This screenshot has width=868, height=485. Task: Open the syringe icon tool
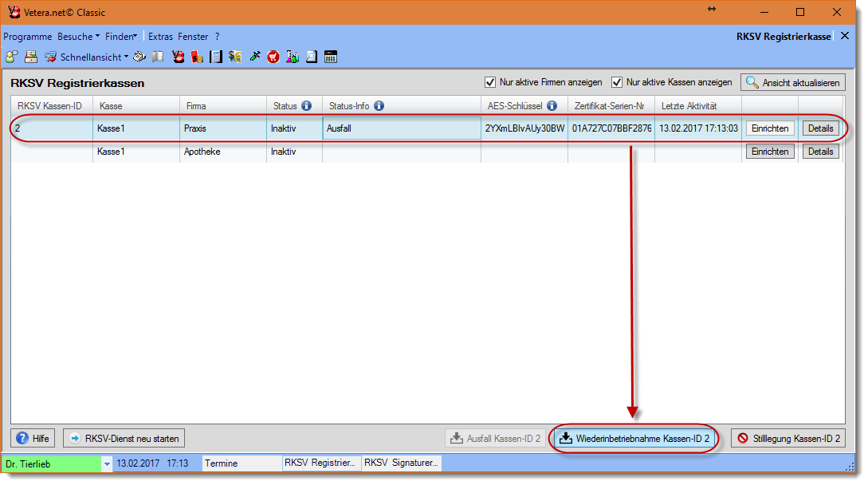[255, 57]
